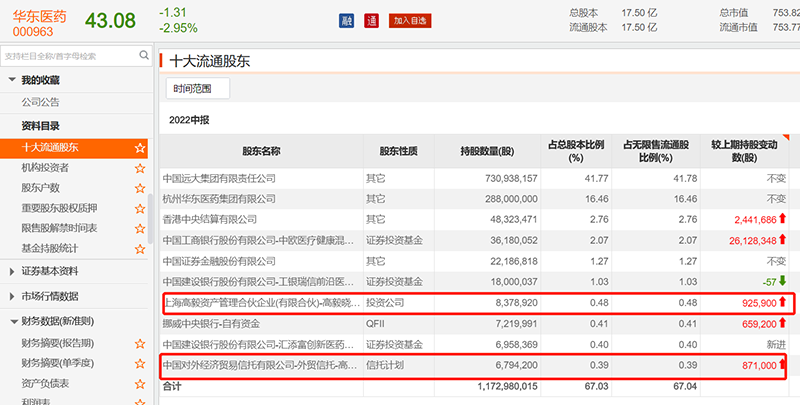Image resolution: width=800 pixels, height=405 pixels.
Task: Select row 中国证券金融股份有限公司
Action: [x=474, y=261]
